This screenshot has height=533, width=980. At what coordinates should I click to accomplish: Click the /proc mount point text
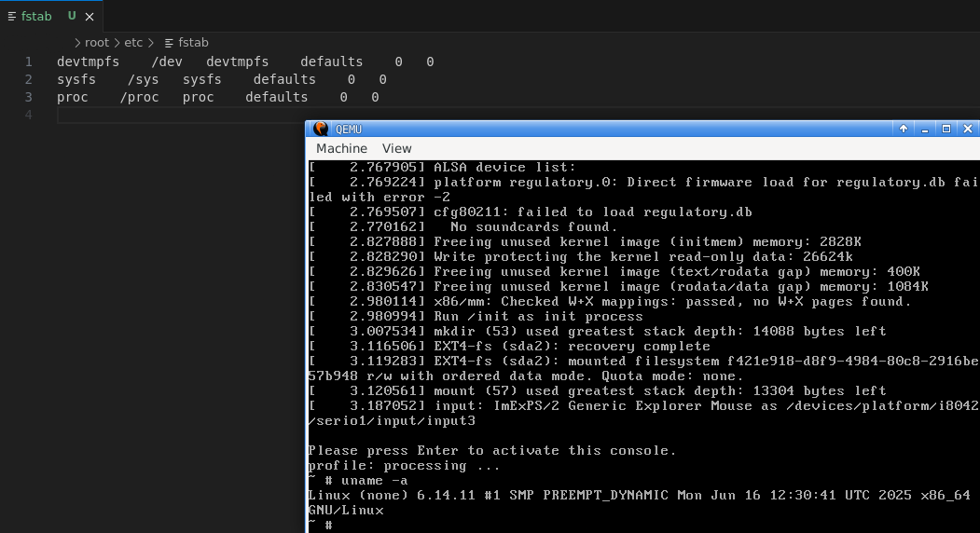(x=139, y=98)
